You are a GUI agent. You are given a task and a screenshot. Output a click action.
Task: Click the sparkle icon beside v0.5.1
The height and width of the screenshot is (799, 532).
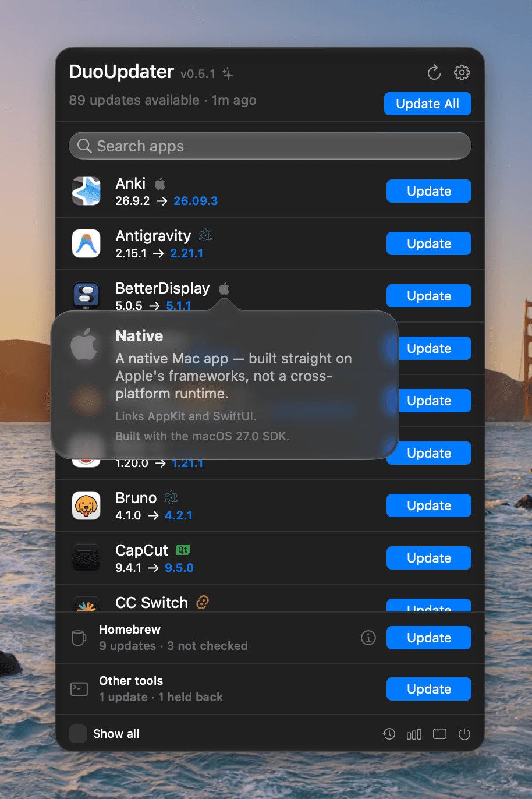coord(228,74)
